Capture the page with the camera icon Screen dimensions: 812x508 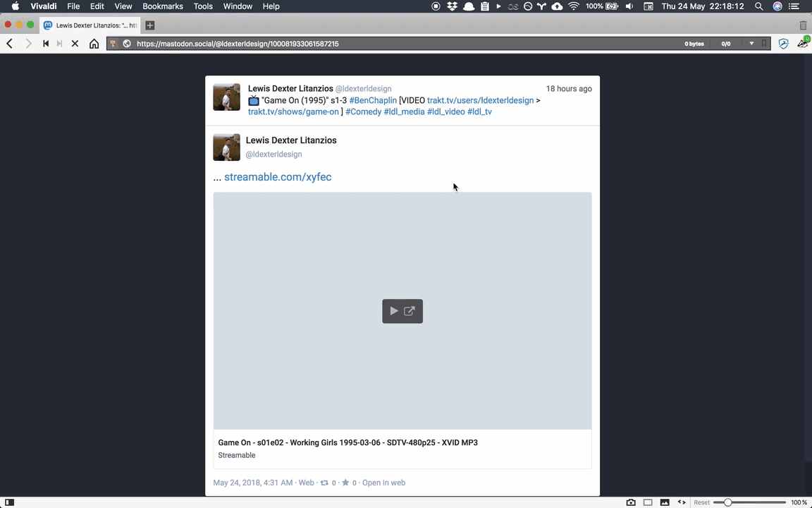pyautogui.click(x=631, y=502)
